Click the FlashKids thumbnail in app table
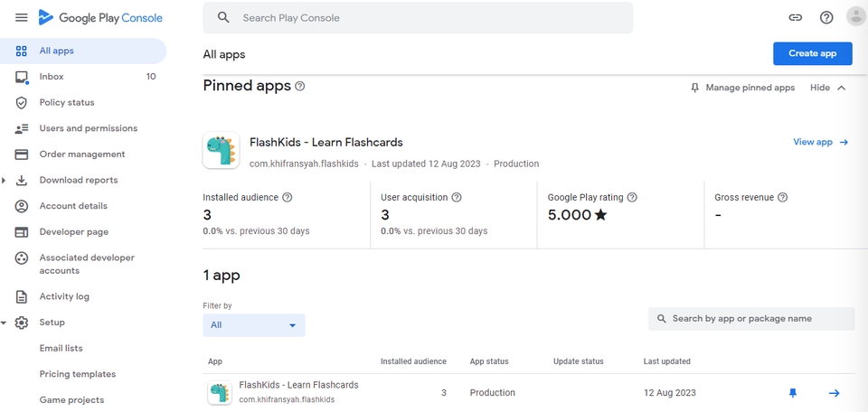The width and height of the screenshot is (868, 412). [220, 393]
